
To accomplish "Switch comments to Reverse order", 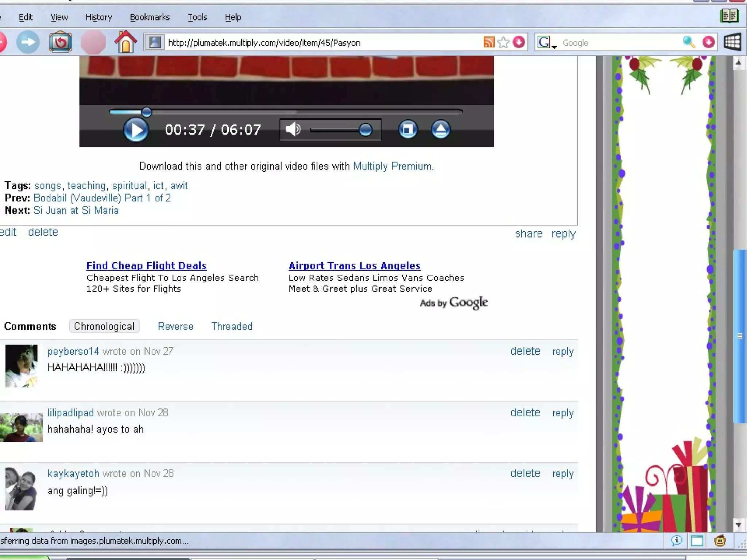I will tap(175, 326).
